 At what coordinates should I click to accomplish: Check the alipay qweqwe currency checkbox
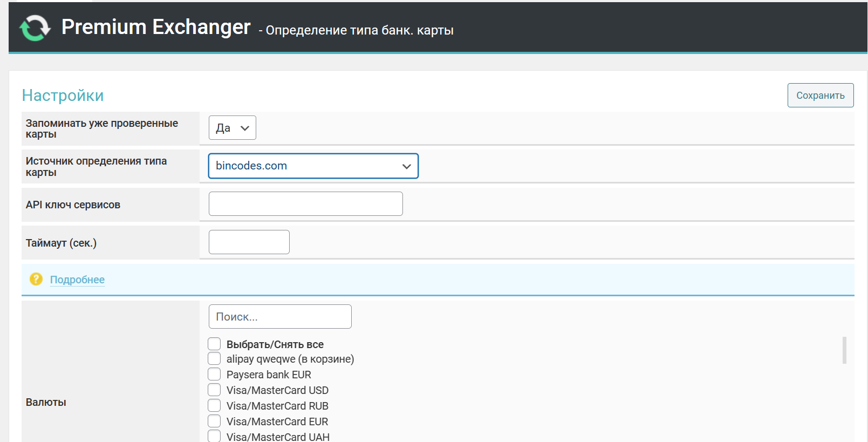coord(214,358)
